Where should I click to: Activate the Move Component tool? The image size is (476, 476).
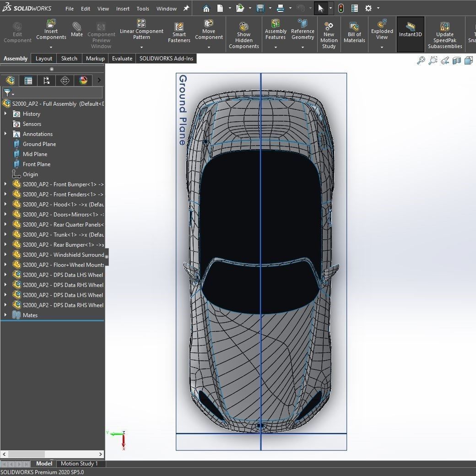209,30
